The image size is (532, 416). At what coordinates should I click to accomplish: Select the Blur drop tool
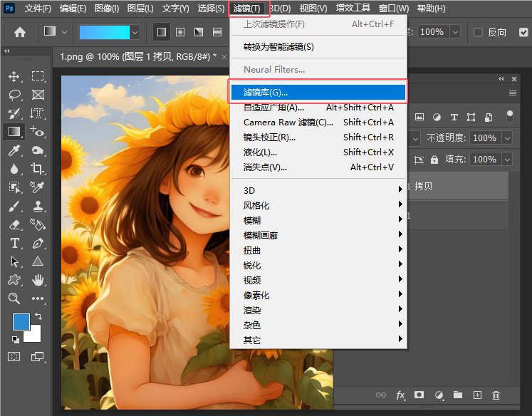(x=14, y=169)
